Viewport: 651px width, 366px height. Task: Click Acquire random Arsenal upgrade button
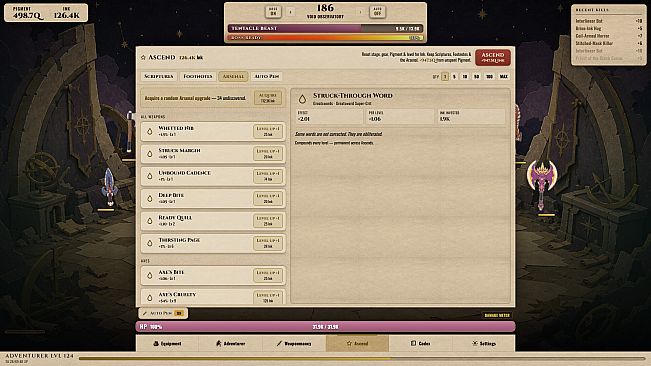click(x=268, y=98)
